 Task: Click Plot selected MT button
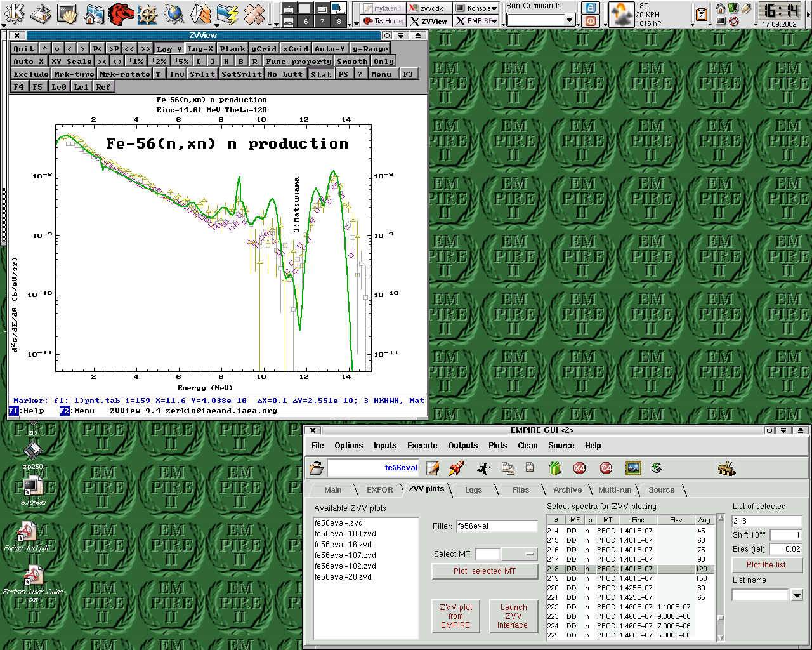pos(485,571)
